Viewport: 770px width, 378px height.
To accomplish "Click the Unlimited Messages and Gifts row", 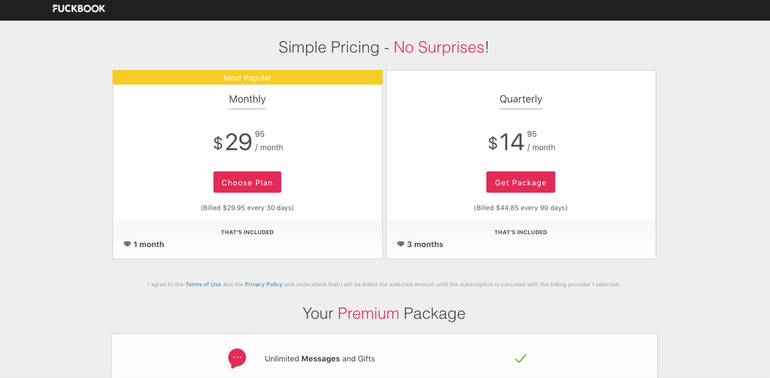I will click(x=384, y=358).
